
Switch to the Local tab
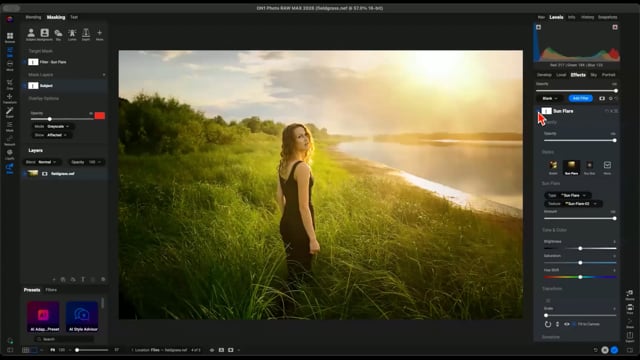click(x=561, y=75)
